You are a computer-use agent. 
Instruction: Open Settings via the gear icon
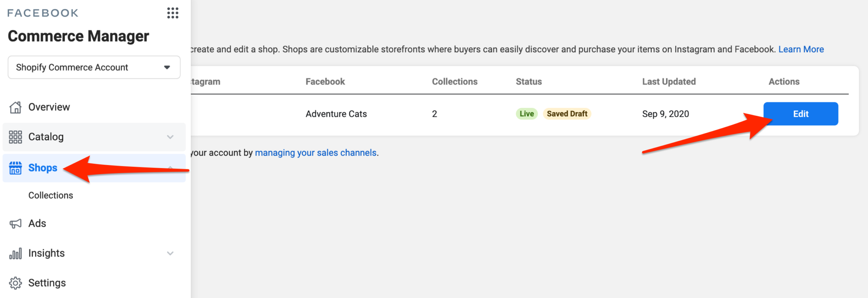16,283
